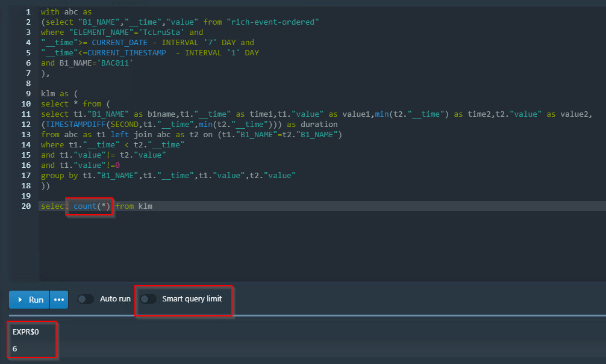Click the Run button's play triangle icon
The image size is (606, 364).
(x=20, y=300)
